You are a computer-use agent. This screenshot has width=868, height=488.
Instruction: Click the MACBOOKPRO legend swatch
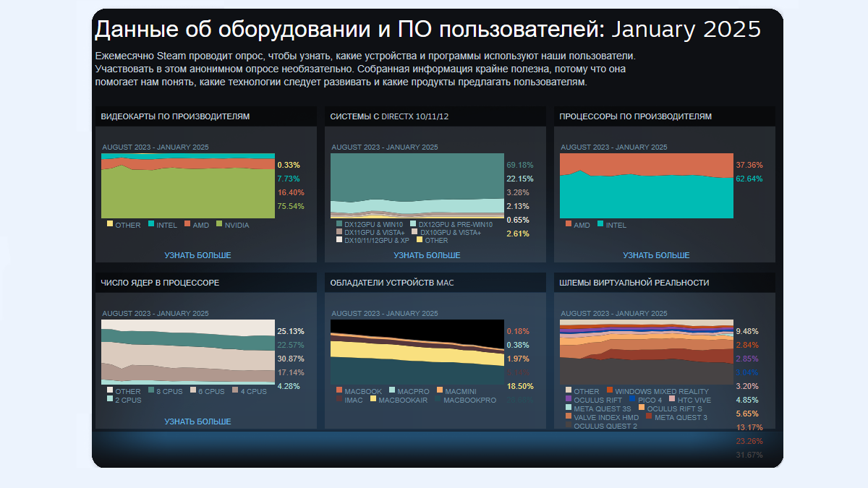click(x=438, y=399)
